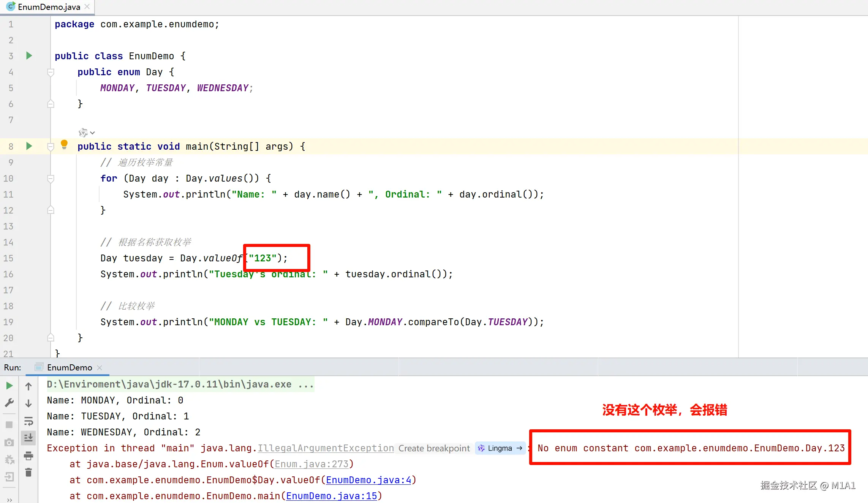
Task: Click the down the stack trace arrow
Action: 28,403
